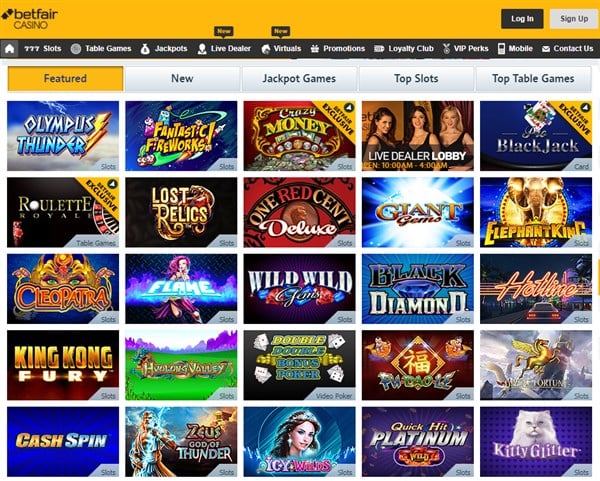The image size is (600, 481).
Task: Open the Kitty Glitter game thumbnail
Action: pos(536,442)
